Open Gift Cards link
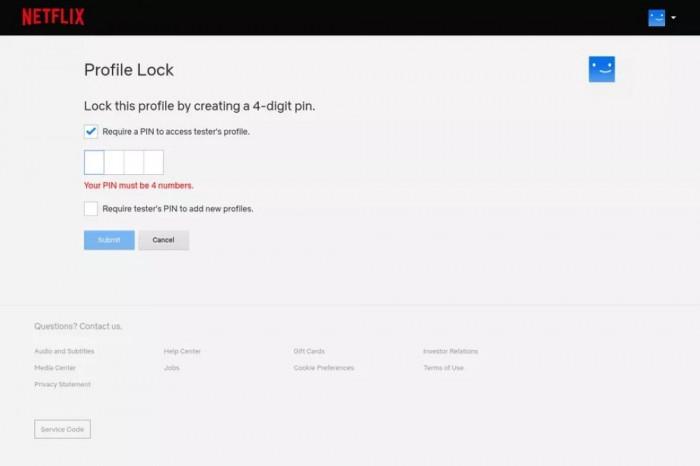Screen dimensions: 700x466 point(309,351)
